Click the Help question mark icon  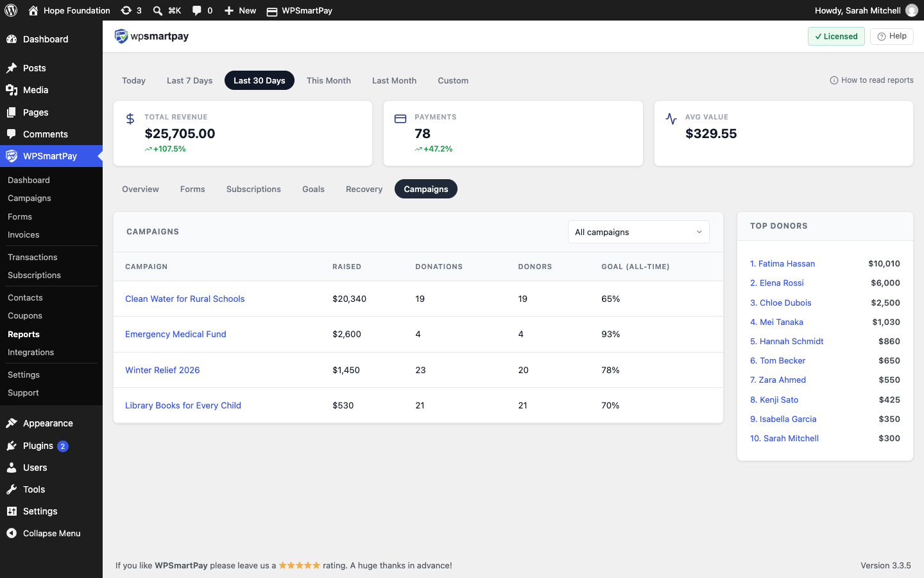point(882,37)
